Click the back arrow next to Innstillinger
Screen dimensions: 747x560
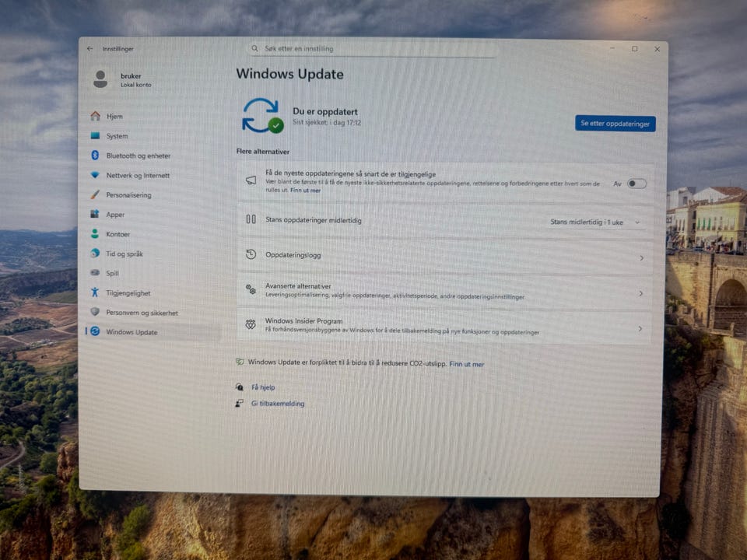90,48
